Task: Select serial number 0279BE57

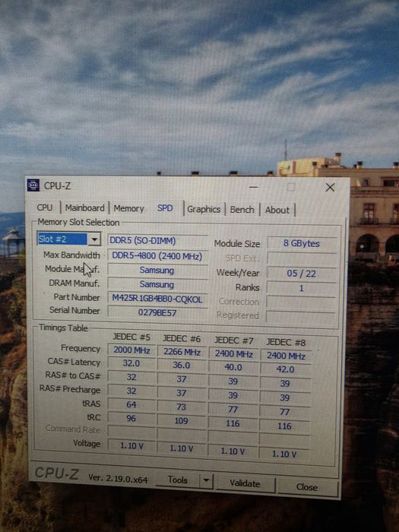Action: point(157,312)
